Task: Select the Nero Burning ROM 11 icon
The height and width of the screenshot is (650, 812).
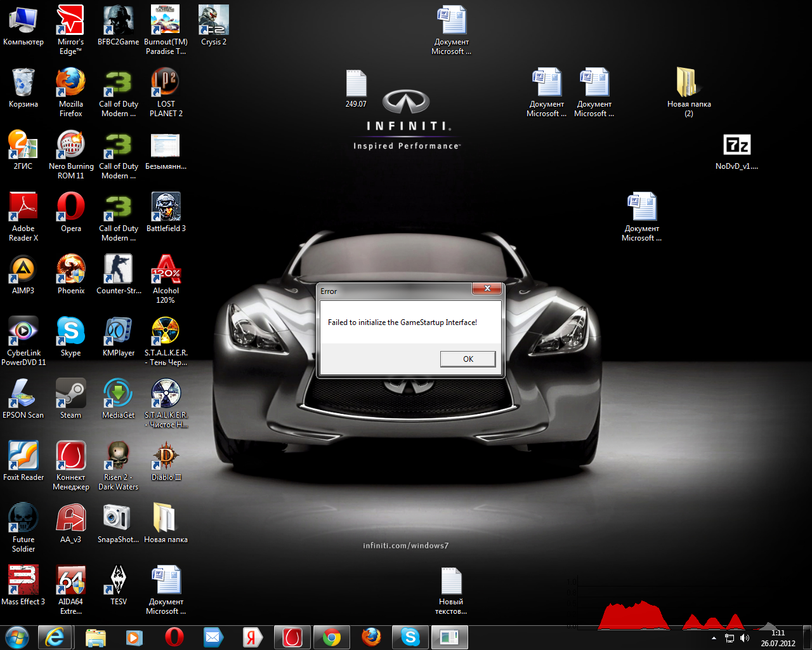Action: (70, 154)
